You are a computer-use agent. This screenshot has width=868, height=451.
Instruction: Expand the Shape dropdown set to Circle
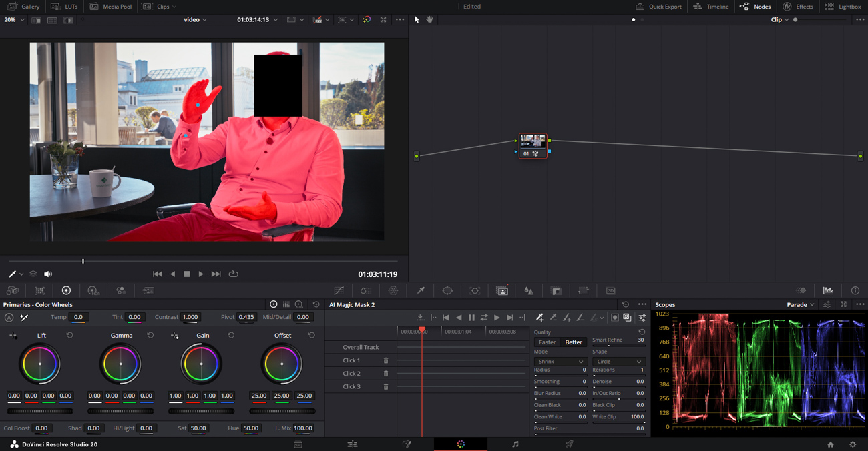pos(618,362)
